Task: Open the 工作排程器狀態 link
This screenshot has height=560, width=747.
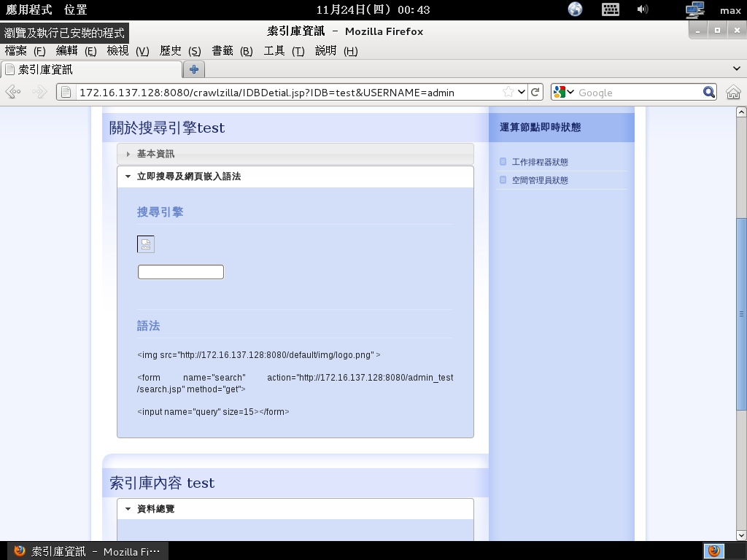Action: tap(539, 162)
